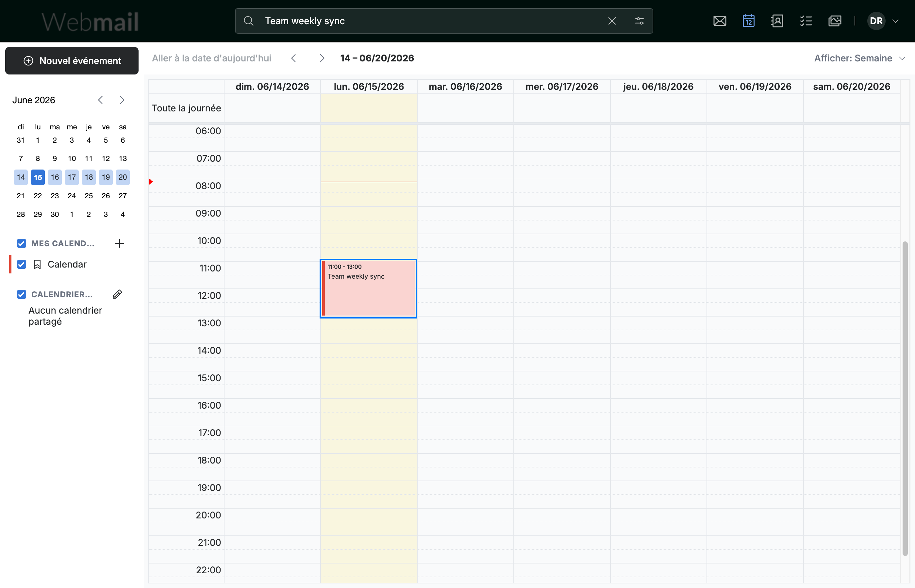Open the Mail icon in the header
Image resolution: width=915 pixels, height=588 pixels.
pos(720,21)
